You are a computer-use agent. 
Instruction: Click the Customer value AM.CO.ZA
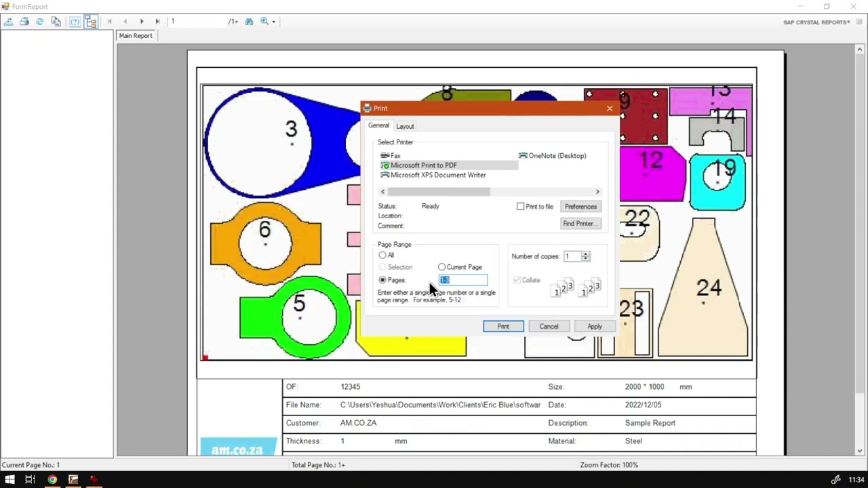[x=358, y=423]
